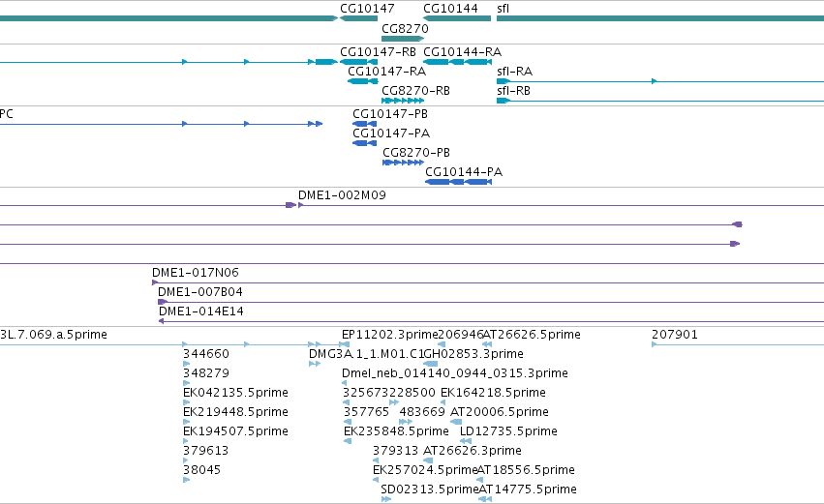Select the EK164218.5prime label
Screen dimensions: 824x504
click(x=493, y=393)
